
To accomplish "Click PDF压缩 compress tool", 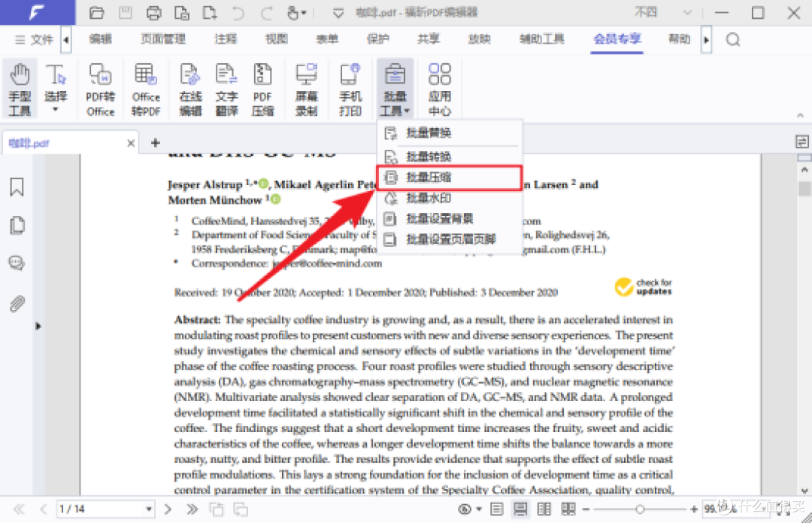I will point(262,89).
